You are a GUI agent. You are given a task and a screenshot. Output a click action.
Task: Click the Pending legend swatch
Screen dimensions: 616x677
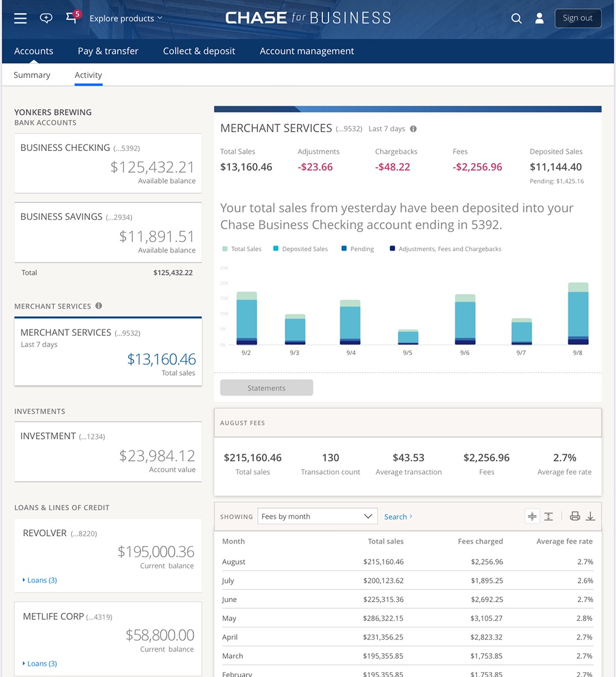click(344, 249)
